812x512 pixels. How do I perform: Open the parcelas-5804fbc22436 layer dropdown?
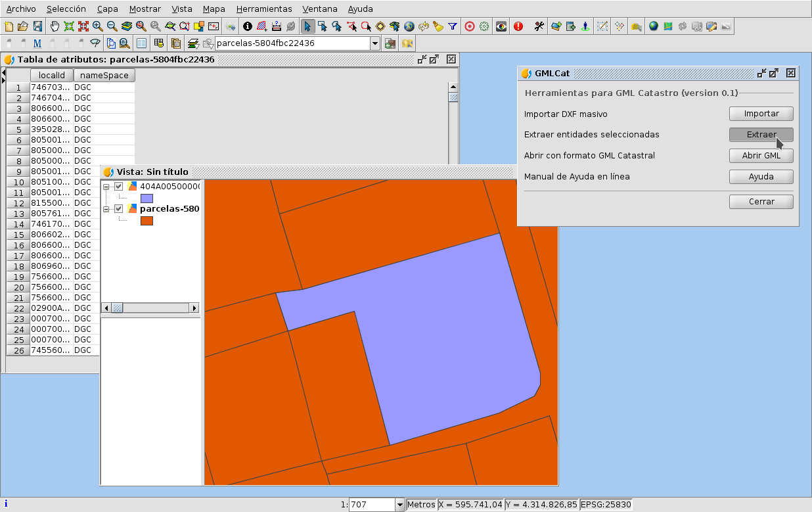pos(375,43)
